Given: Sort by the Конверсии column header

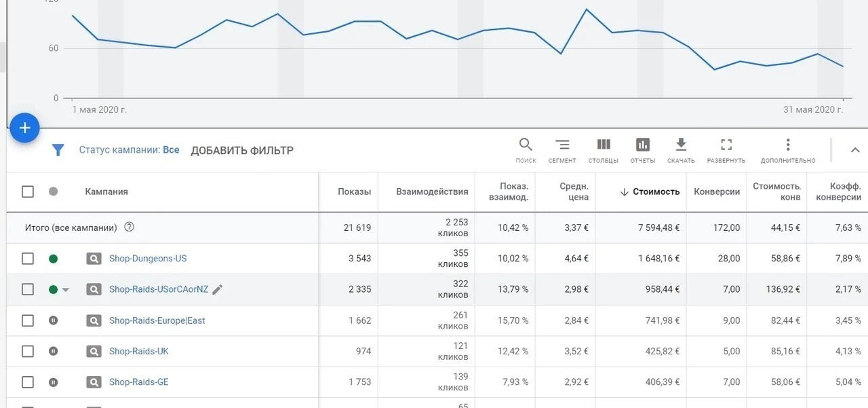Looking at the screenshot, I should click(717, 191).
